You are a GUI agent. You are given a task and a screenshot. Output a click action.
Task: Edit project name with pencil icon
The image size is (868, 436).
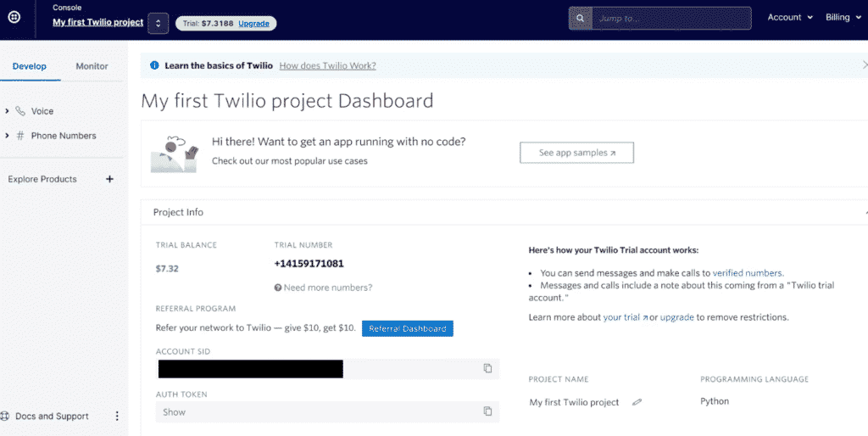click(637, 402)
